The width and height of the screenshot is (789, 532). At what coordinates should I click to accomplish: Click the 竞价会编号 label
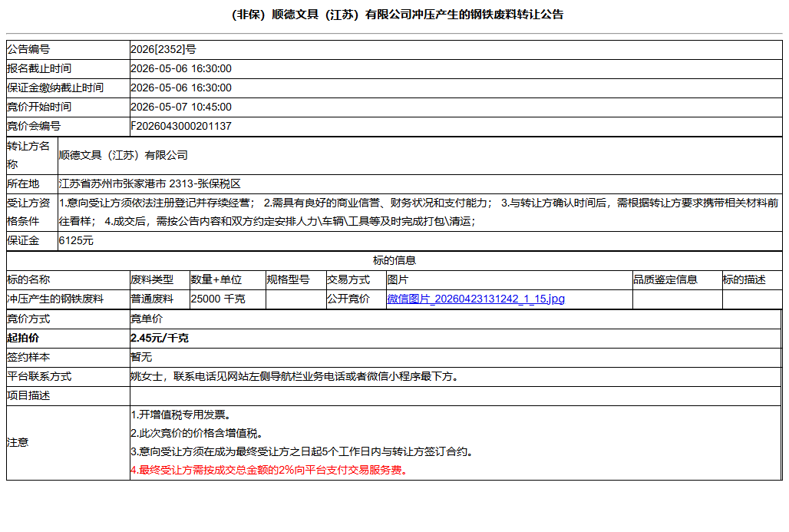[x=34, y=126]
